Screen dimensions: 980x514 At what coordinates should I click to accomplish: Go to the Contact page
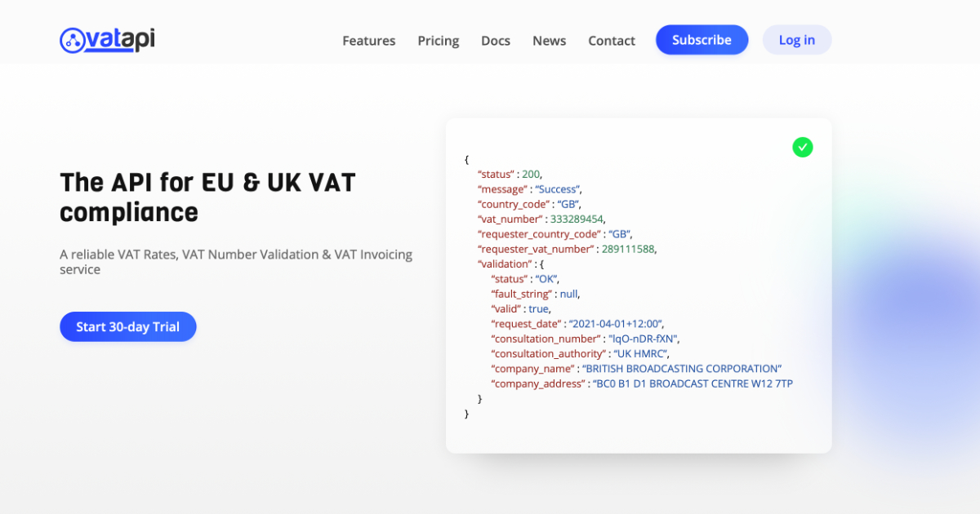point(611,40)
